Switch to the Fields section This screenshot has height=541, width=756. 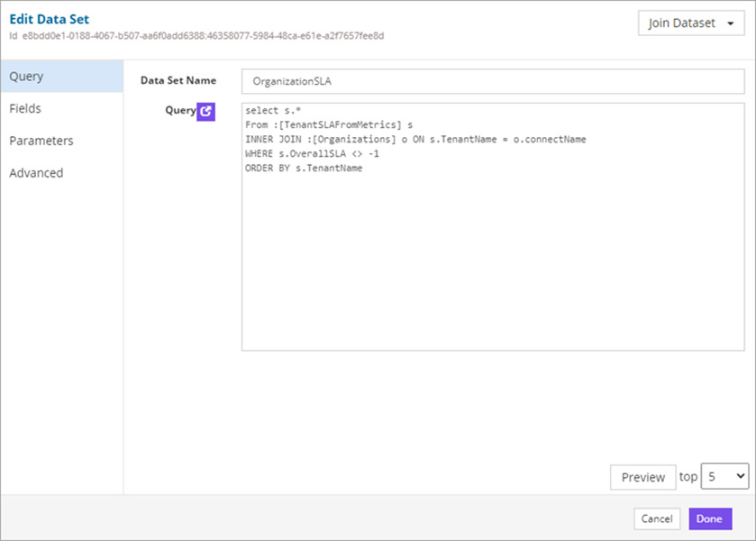(x=25, y=108)
